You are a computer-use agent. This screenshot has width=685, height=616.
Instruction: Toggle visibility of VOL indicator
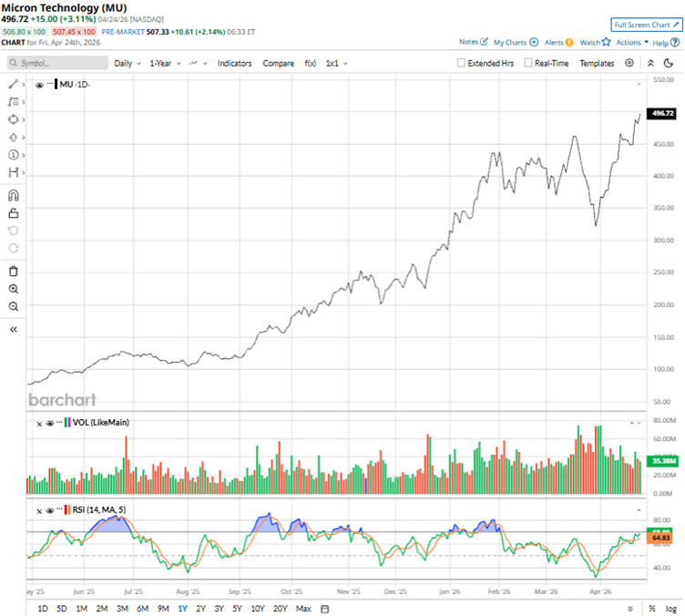pos(50,423)
